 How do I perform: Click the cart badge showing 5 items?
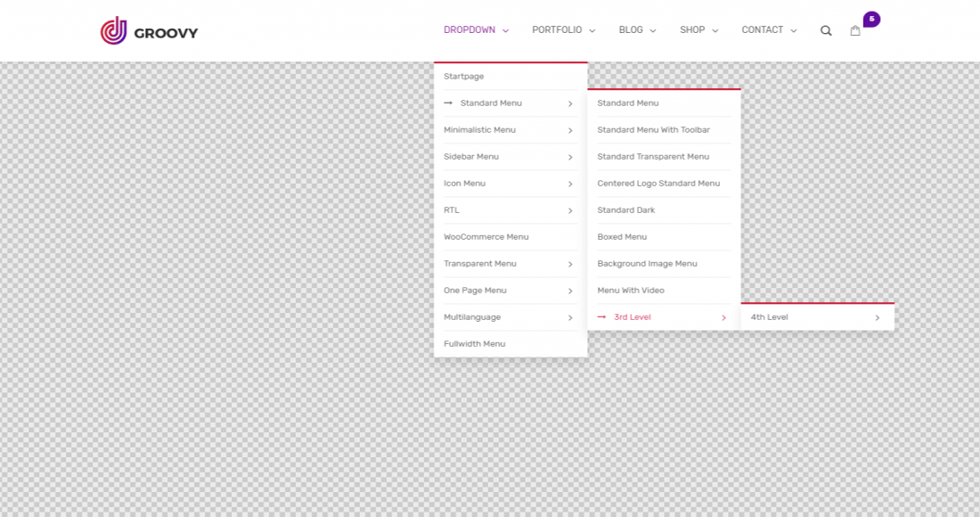870,19
